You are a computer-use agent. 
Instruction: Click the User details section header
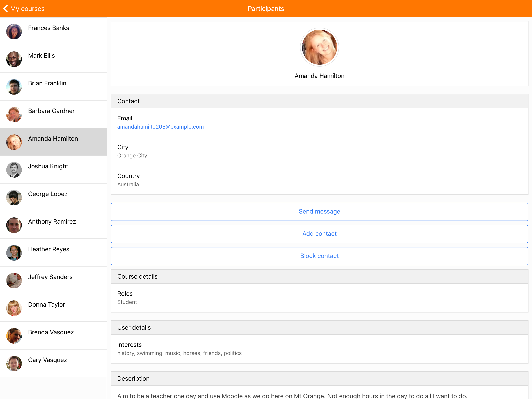[319, 327]
